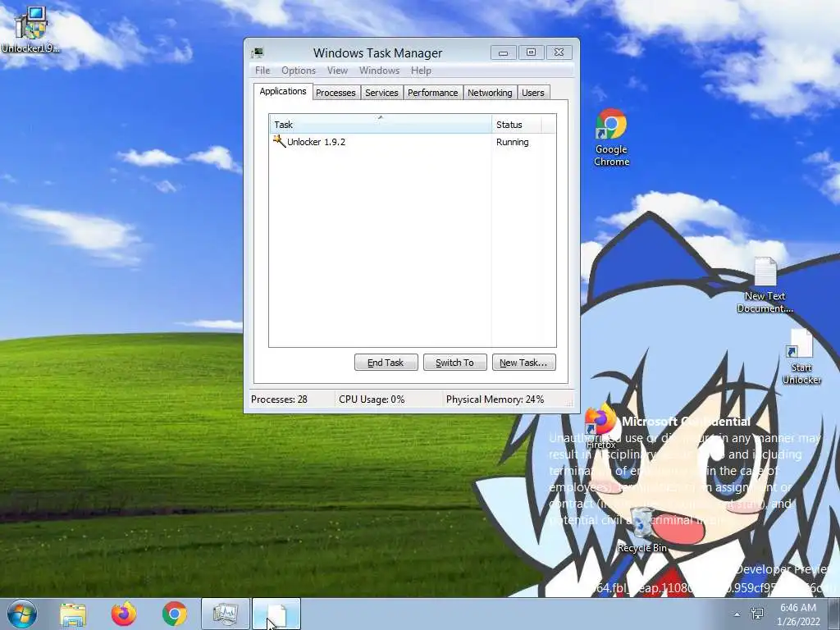Switch to the Performance tab

pos(433,93)
